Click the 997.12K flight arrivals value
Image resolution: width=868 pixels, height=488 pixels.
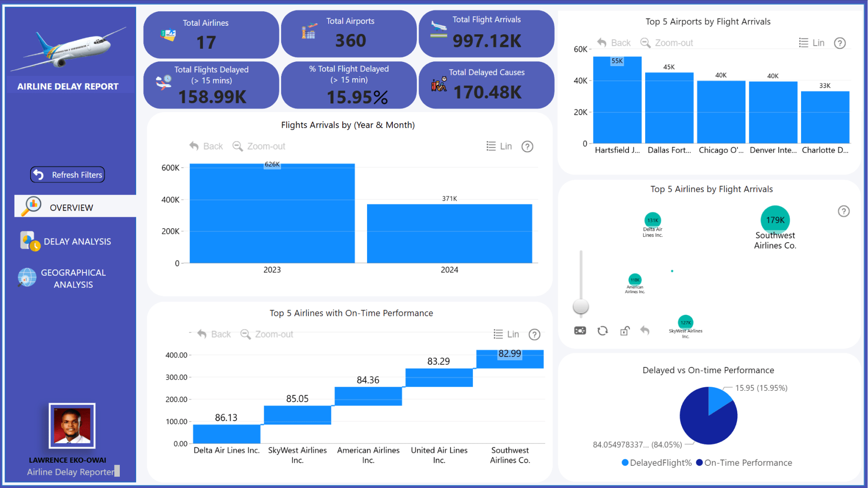pyautogui.click(x=487, y=41)
